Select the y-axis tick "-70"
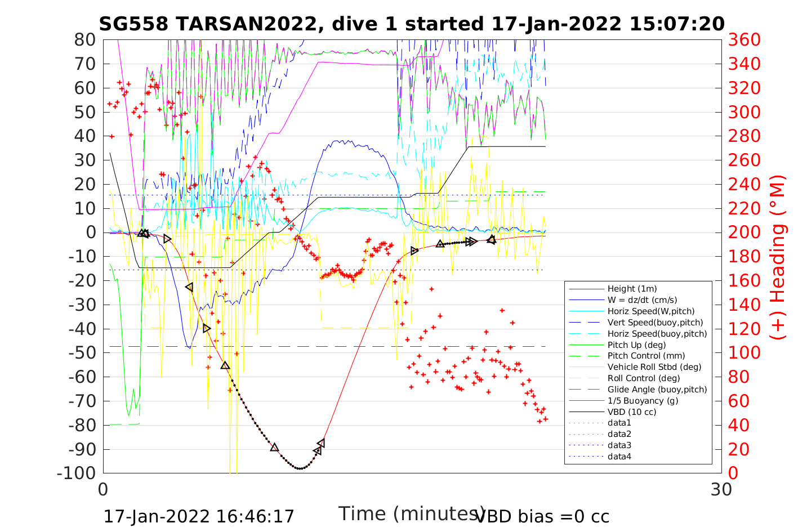Viewport: 798px width, 532px height. (82, 401)
